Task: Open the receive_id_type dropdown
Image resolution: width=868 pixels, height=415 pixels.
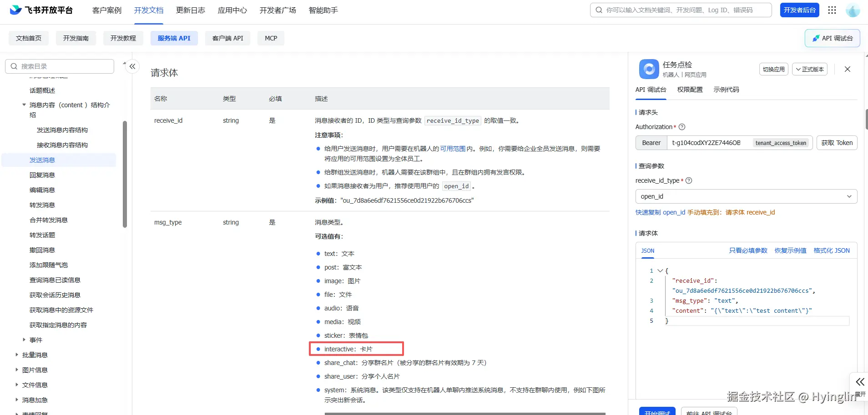Action: 746,196
